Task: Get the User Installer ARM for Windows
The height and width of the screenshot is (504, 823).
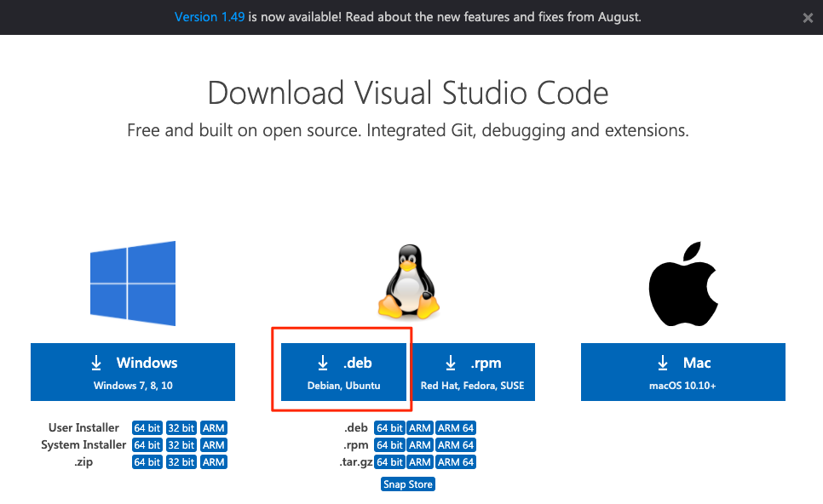Action: tap(214, 428)
